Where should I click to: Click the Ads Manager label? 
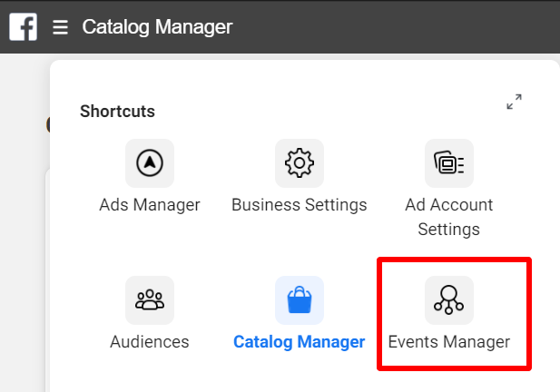[x=150, y=205]
